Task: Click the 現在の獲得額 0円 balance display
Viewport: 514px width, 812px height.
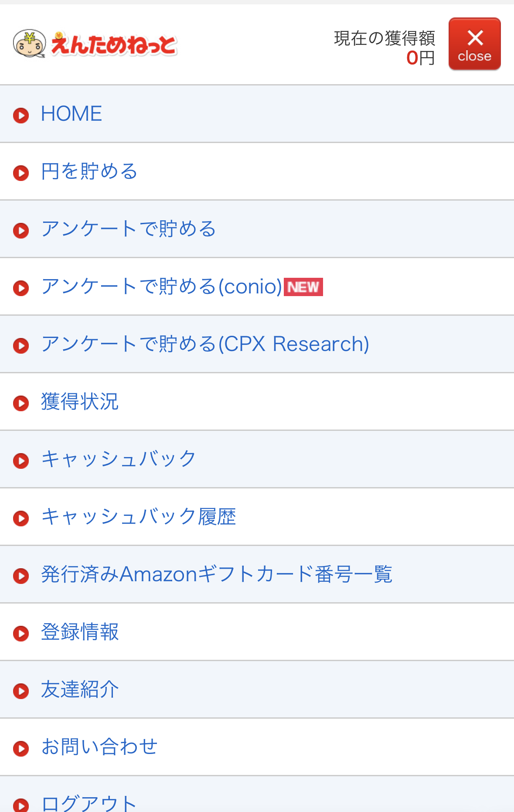Action: coord(385,48)
